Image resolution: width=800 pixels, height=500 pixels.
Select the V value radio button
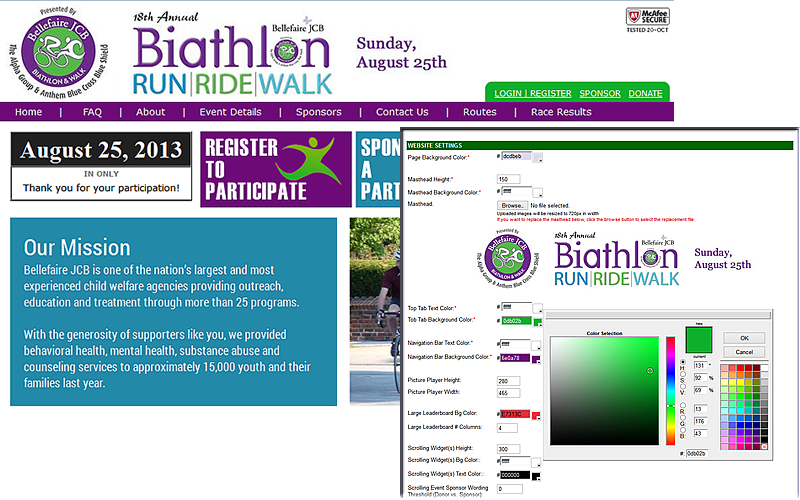(x=683, y=389)
